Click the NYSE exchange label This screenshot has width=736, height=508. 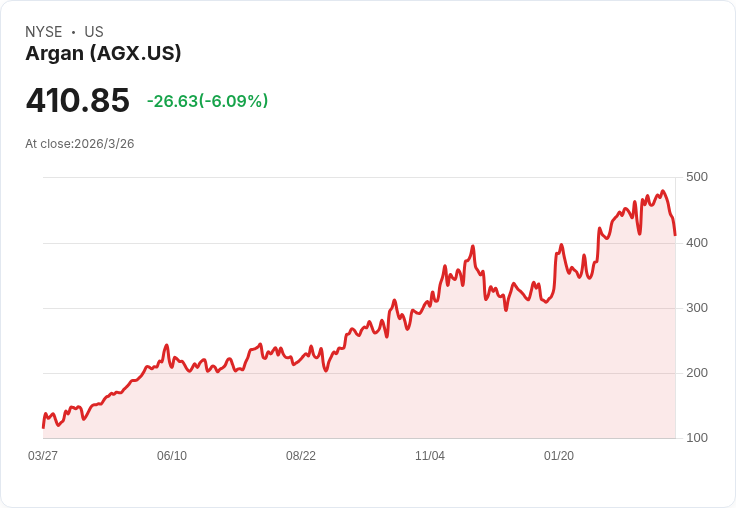[x=44, y=32]
